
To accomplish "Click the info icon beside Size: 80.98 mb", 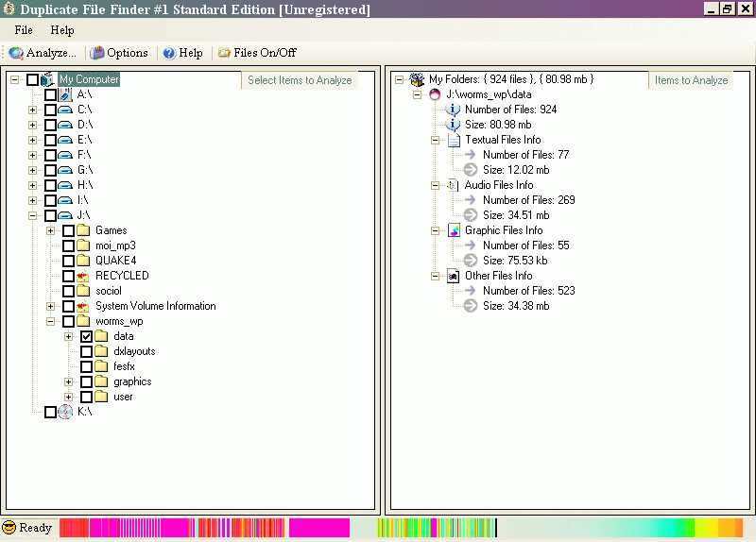I will point(453,125).
